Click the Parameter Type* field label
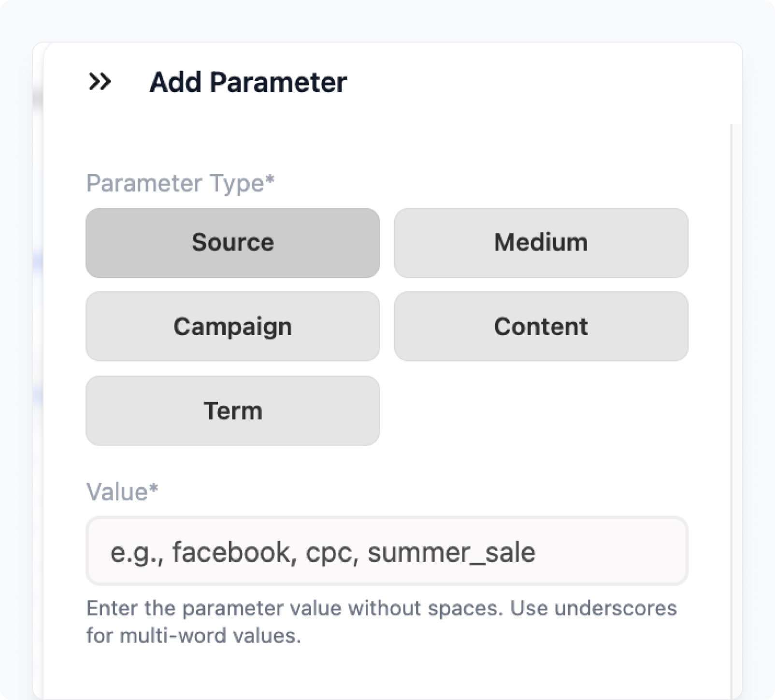This screenshot has width=775, height=700. [x=180, y=183]
